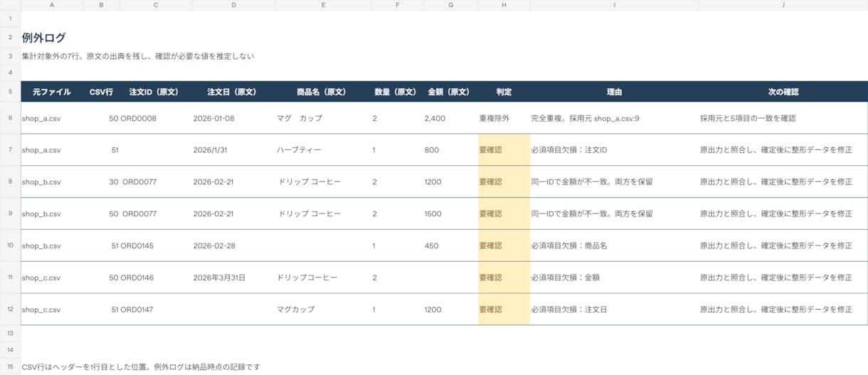Select the マグカップ cell in ORD0147 row
868x375 pixels.
[323, 310]
